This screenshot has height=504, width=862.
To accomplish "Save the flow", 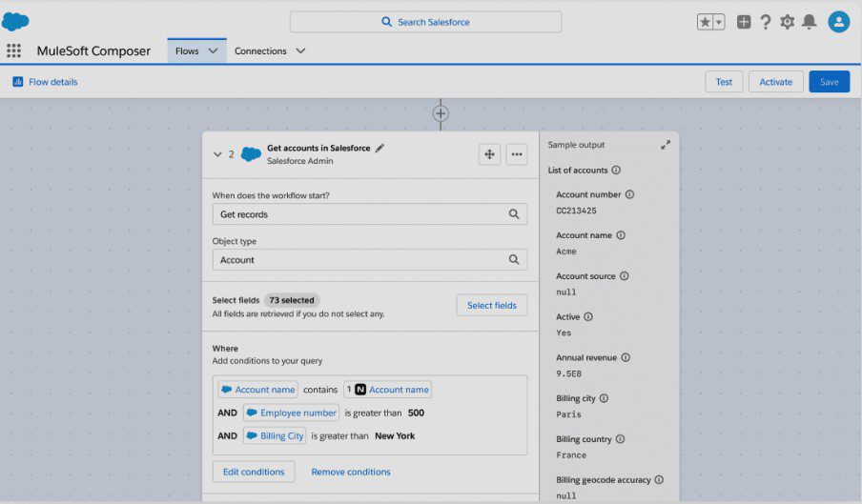I will pos(829,82).
